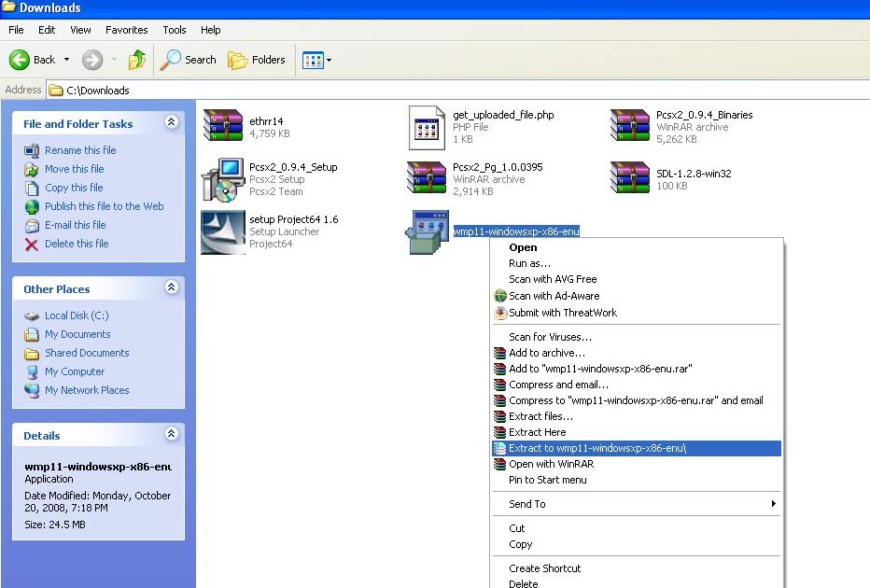Select the get_uploaded_file.php file icon

point(427,128)
